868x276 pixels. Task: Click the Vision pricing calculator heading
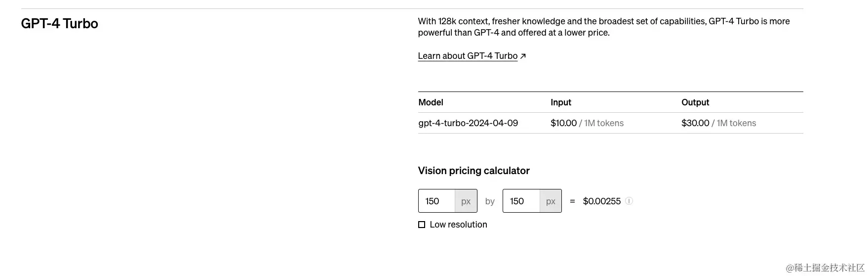click(473, 171)
